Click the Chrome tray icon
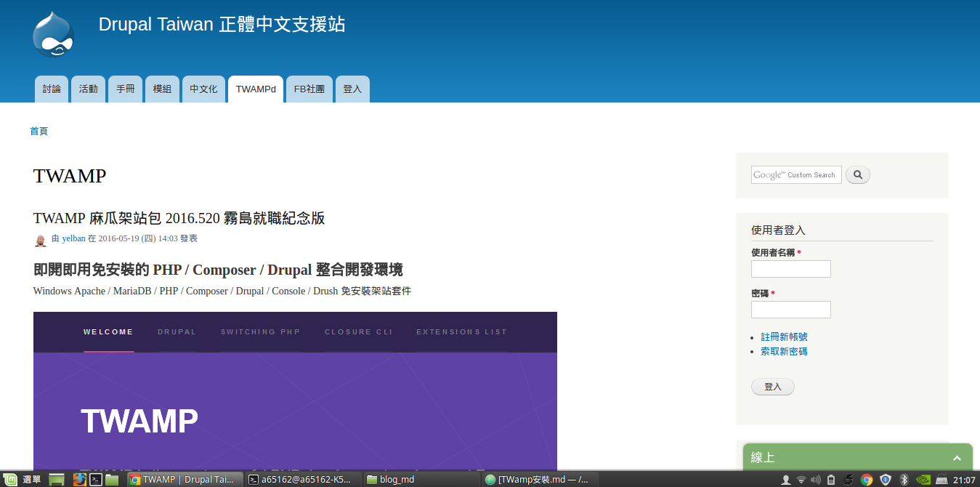980x487 pixels. 867,480
